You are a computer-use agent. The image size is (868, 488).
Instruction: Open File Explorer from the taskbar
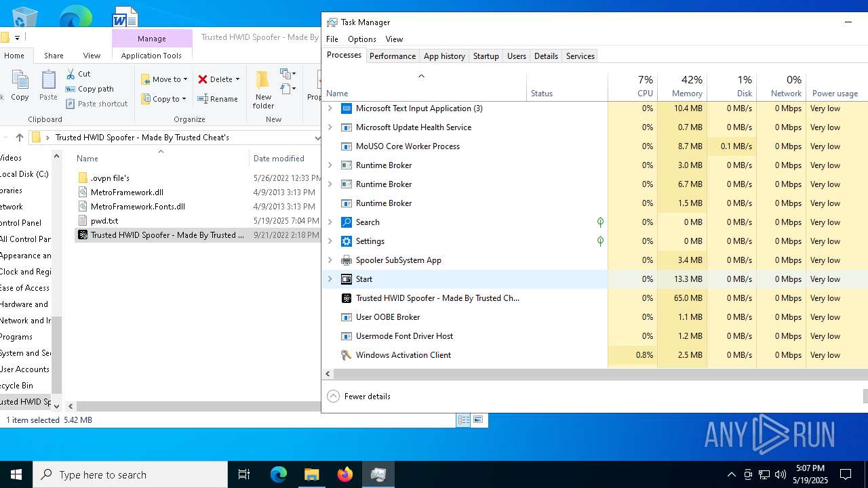[312, 474]
